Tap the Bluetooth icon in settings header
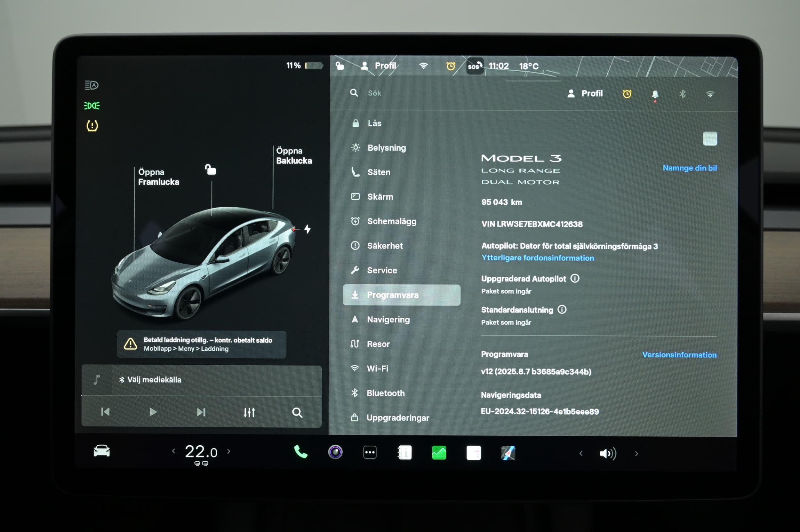 click(682, 94)
